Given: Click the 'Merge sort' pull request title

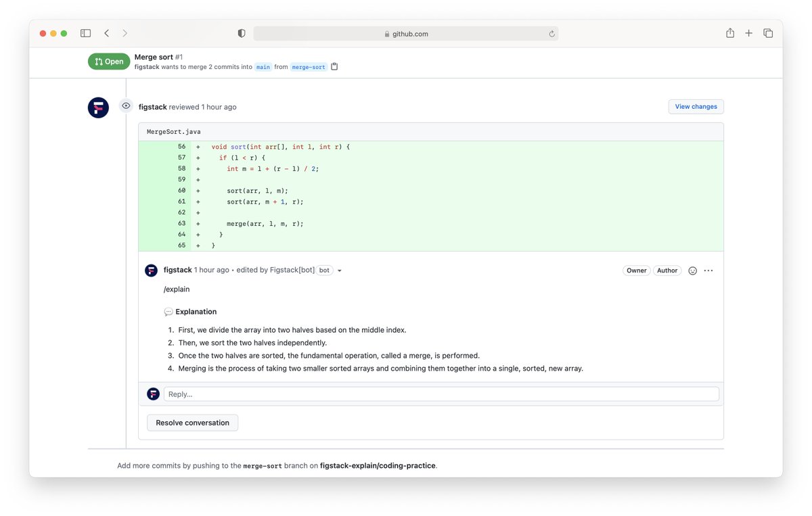Looking at the screenshot, I should (x=154, y=57).
